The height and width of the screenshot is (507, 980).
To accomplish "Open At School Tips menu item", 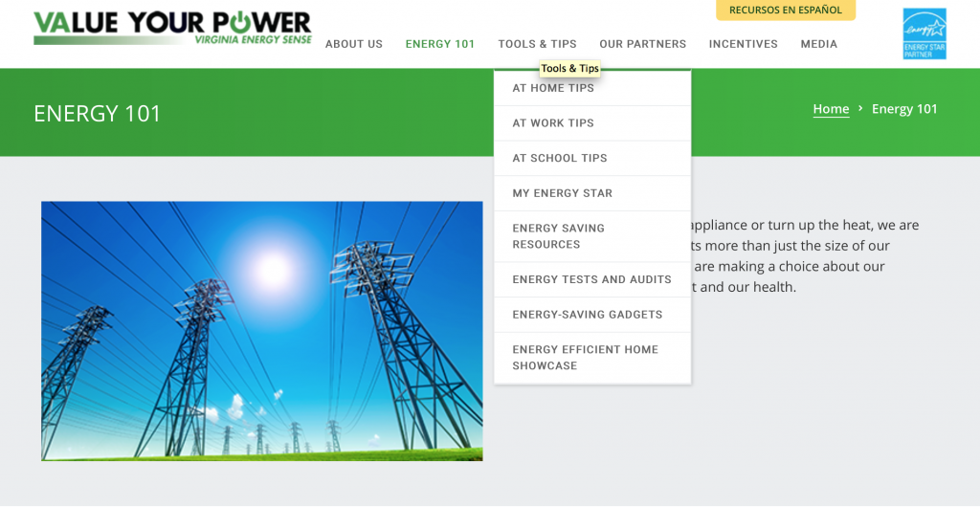I will coord(560,158).
